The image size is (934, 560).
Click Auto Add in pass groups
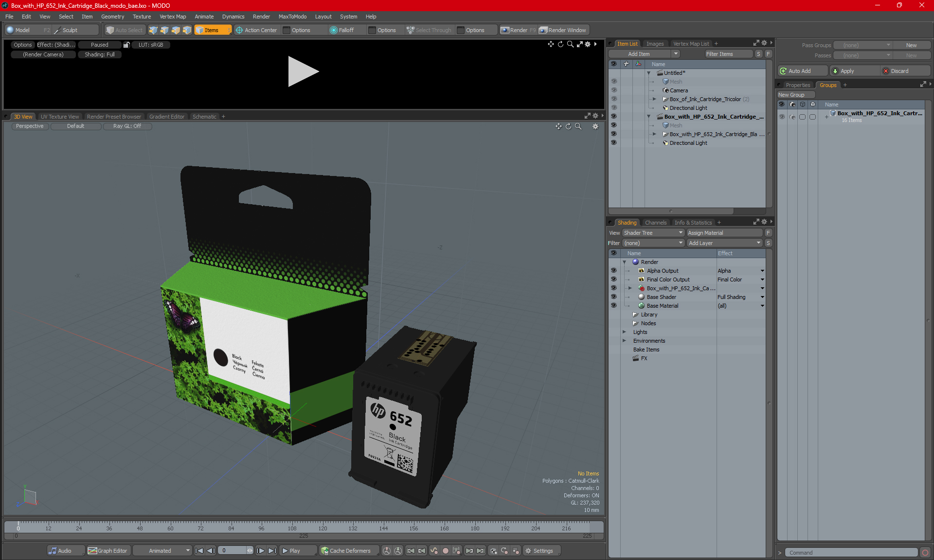(x=802, y=71)
